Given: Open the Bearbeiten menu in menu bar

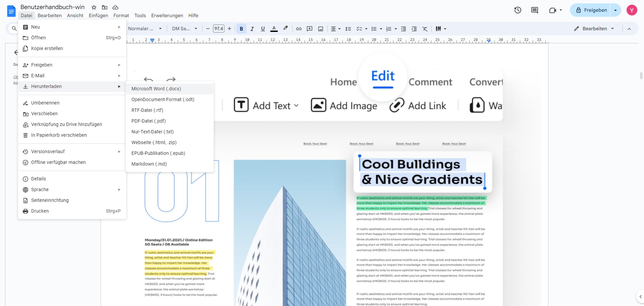Looking at the screenshot, I should pyautogui.click(x=50, y=15).
